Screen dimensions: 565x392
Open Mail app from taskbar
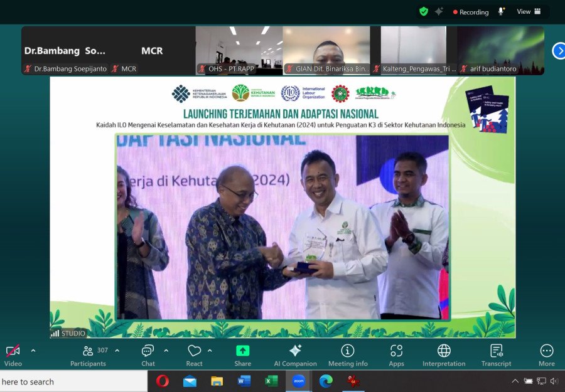[190, 381]
